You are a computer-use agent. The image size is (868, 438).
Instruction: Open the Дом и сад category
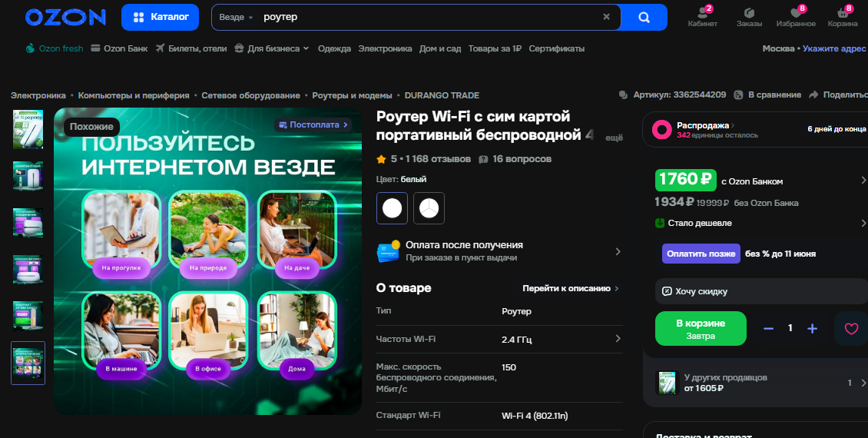pos(440,48)
